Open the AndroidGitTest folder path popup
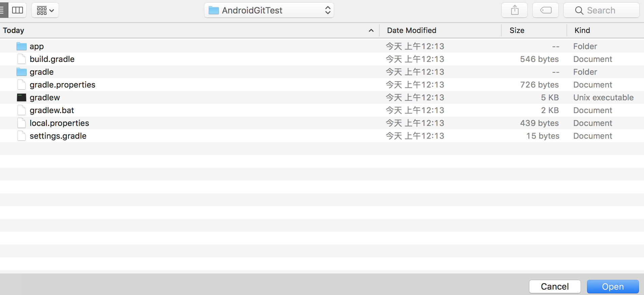The width and height of the screenshot is (644, 295). point(269,10)
